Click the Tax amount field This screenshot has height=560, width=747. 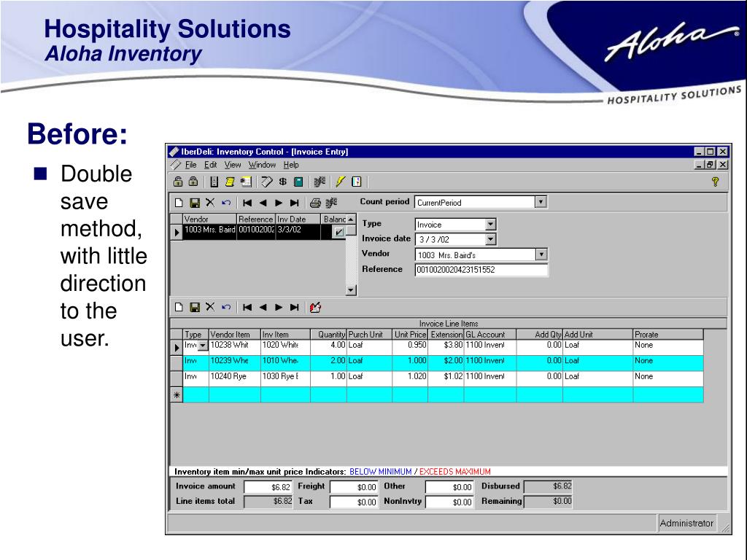pos(354,502)
